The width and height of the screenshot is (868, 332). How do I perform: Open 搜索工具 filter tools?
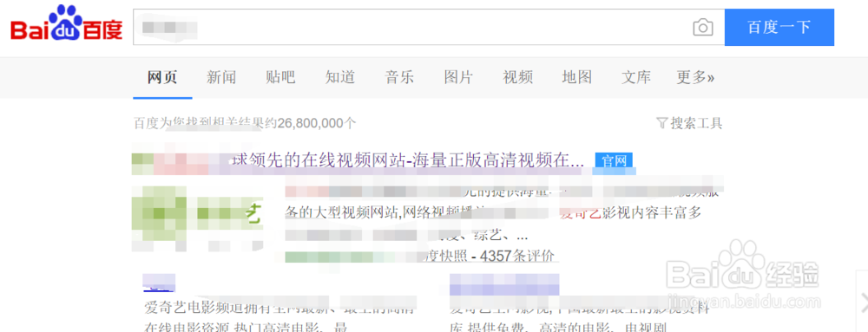tap(689, 122)
